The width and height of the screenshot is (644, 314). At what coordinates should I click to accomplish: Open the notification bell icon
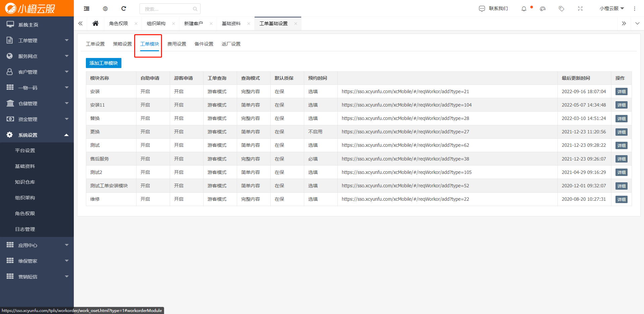tap(524, 9)
